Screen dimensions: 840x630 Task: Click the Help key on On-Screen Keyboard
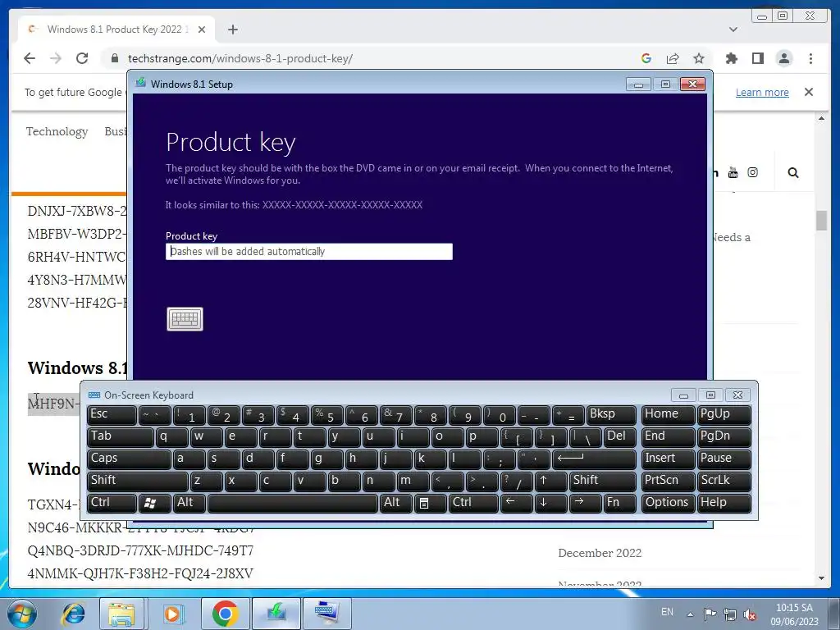(x=724, y=503)
